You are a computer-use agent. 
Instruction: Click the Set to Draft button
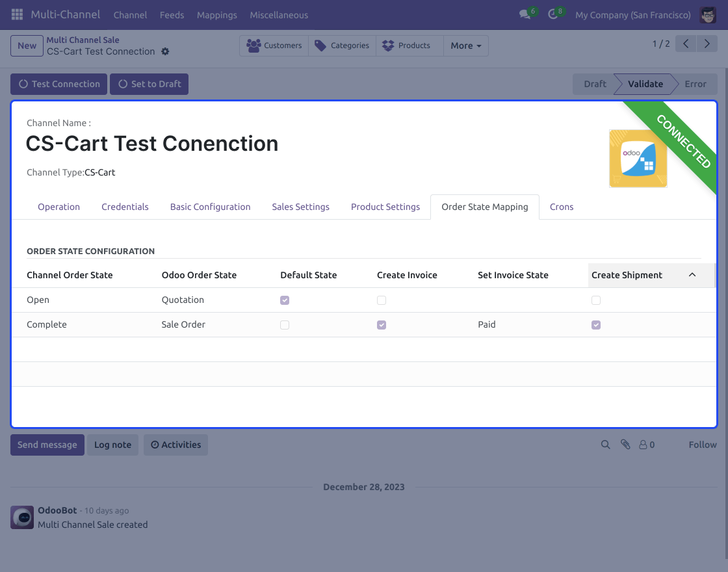pyautogui.click(x=149, y=84)
